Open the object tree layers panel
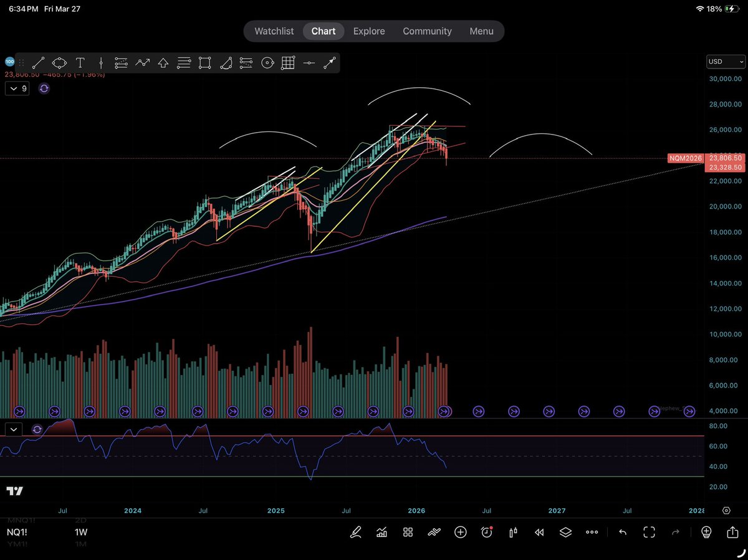The image size is (748, 560). coord(565,532)
